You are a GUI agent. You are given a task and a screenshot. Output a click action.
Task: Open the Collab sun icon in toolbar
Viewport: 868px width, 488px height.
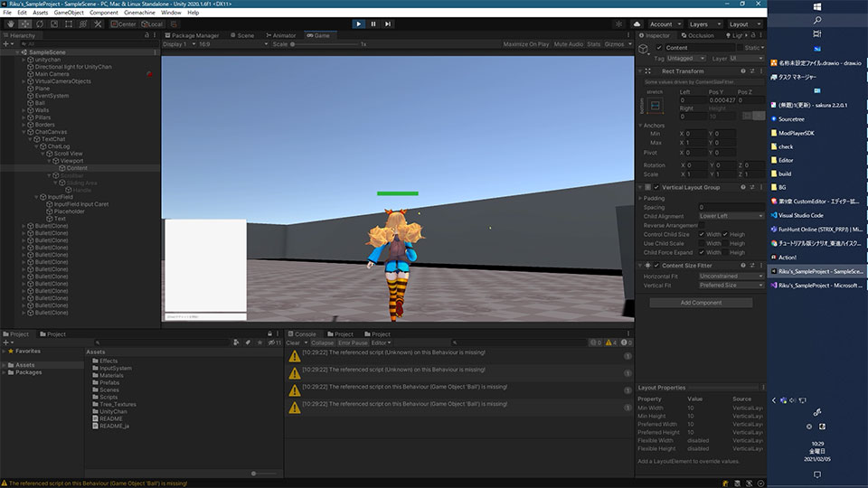pyautogui.click(x=618, y=23)
